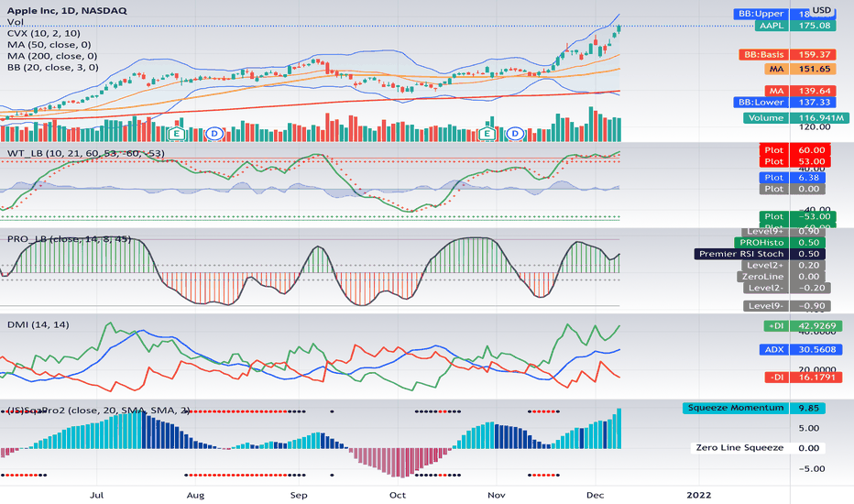Click the MA 151.65 label
The width and height of the screenshot is (854, 504).
(800, 69)
